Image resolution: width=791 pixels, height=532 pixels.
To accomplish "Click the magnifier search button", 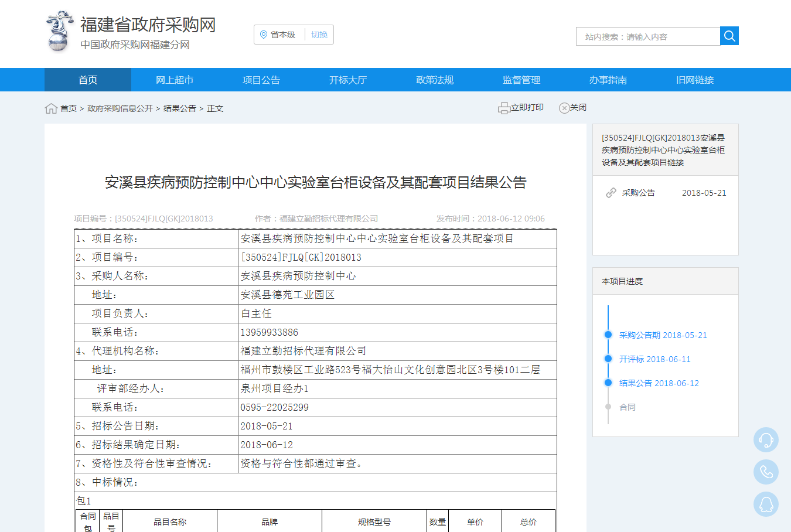I will pyautogui.click(x=729, y=36).
